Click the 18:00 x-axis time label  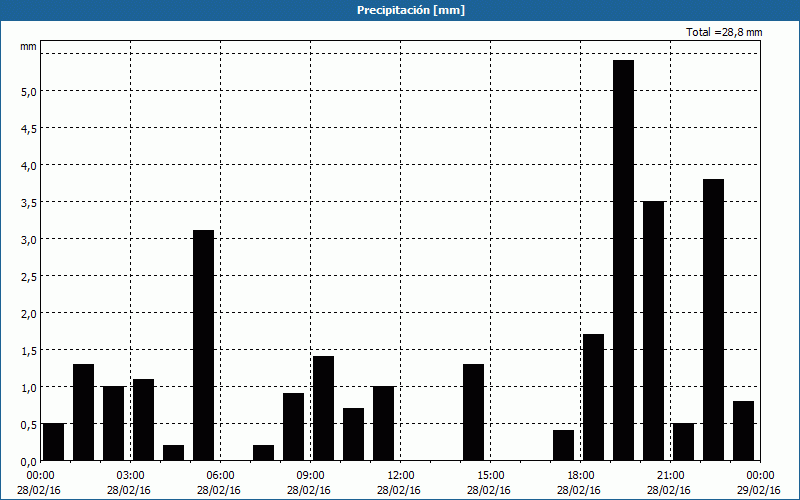point(581,476)
